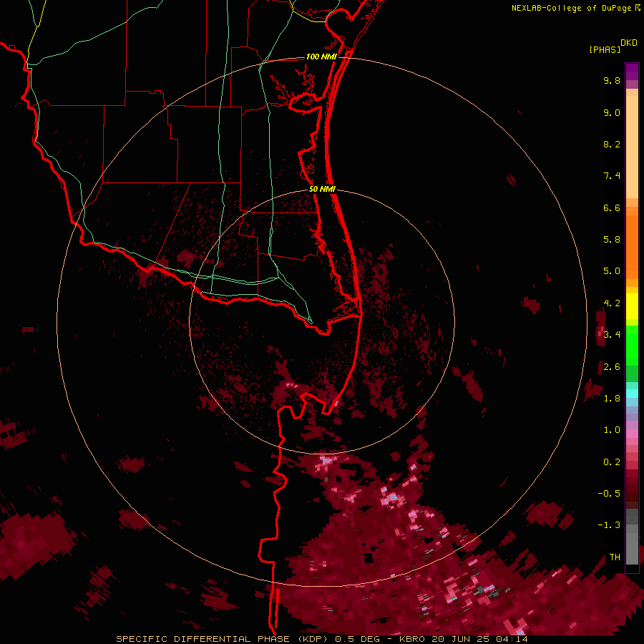Screen dimensions: 644x644
Task: Click the 9.8 value on the color scale
Action: 612,80
